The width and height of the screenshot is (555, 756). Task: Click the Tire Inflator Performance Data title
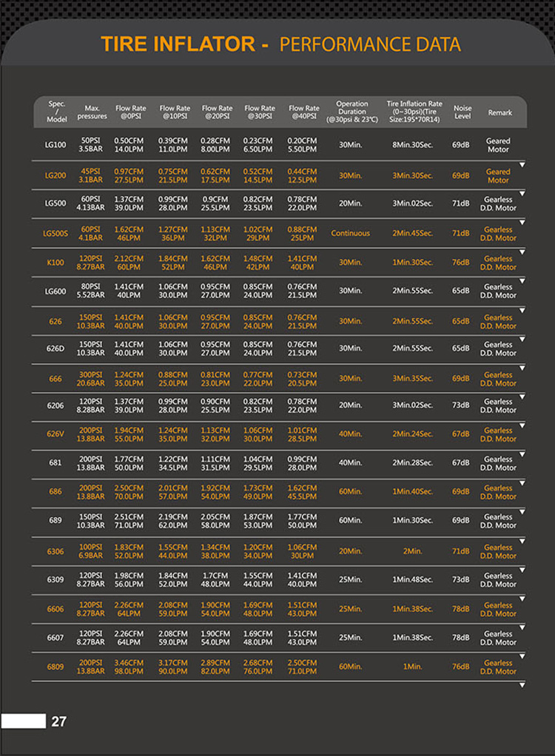(280, 44)
